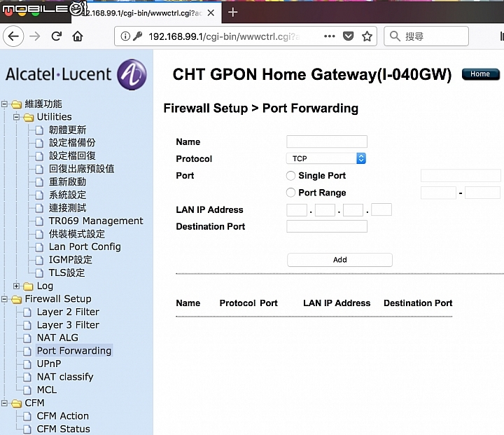The height and width of the screenshot is (435, 504).
Task: Open IGMP設定 in the sidebar
Action: click(71, 260)
